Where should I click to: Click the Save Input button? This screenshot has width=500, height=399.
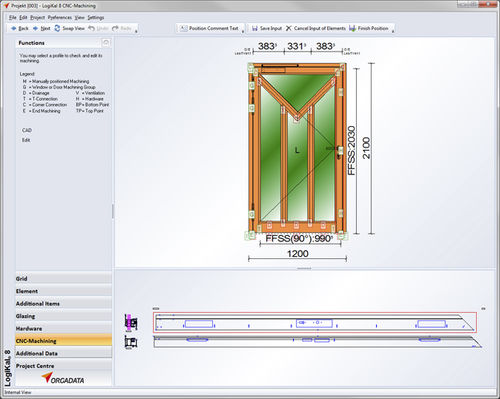point(267,29)
